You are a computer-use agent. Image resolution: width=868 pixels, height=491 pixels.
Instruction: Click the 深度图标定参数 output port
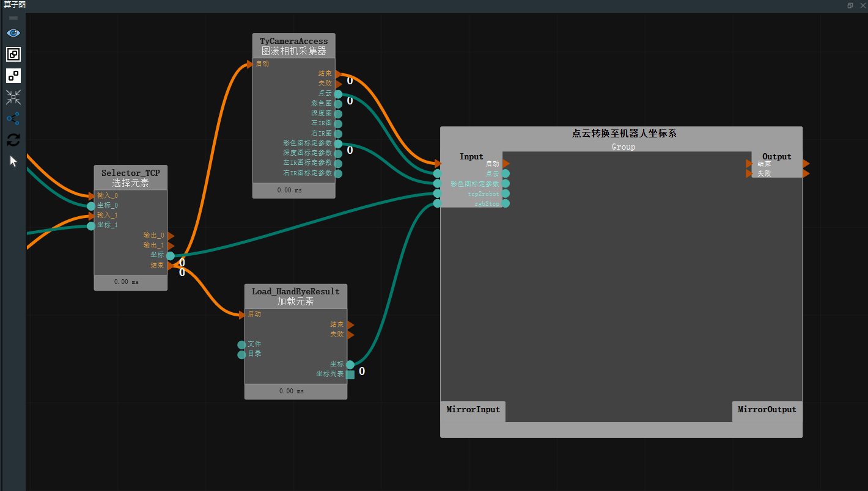338,153
